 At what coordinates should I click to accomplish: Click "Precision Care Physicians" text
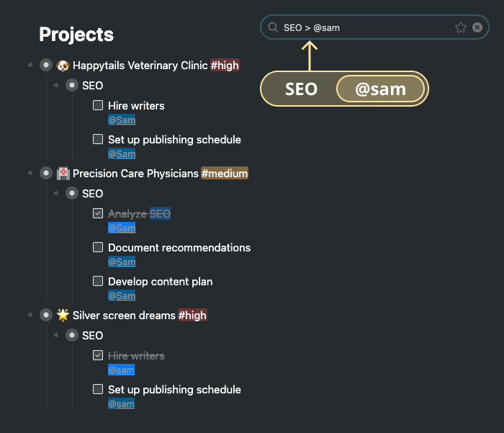pos(135,174)
